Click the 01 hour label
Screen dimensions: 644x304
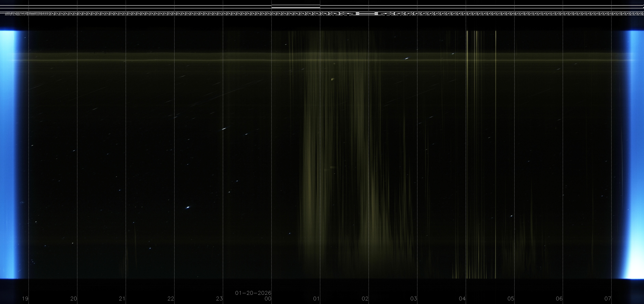316,299
